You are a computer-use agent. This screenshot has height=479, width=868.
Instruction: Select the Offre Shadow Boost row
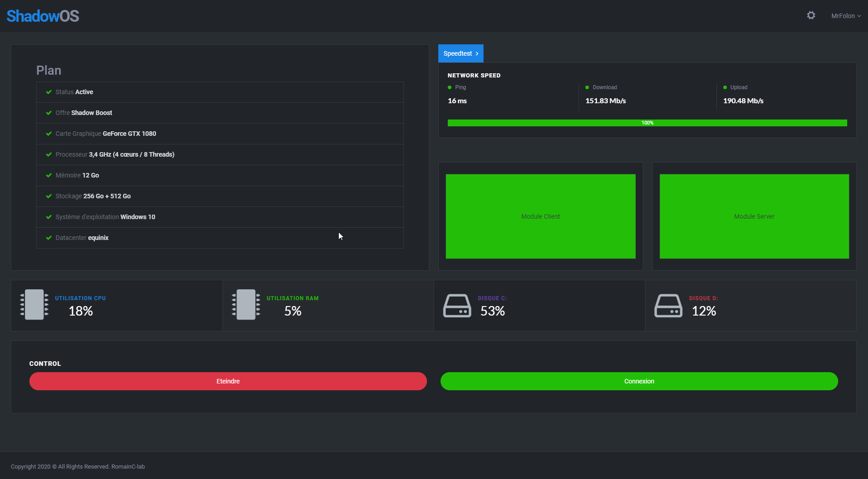[x=220, y=113]
